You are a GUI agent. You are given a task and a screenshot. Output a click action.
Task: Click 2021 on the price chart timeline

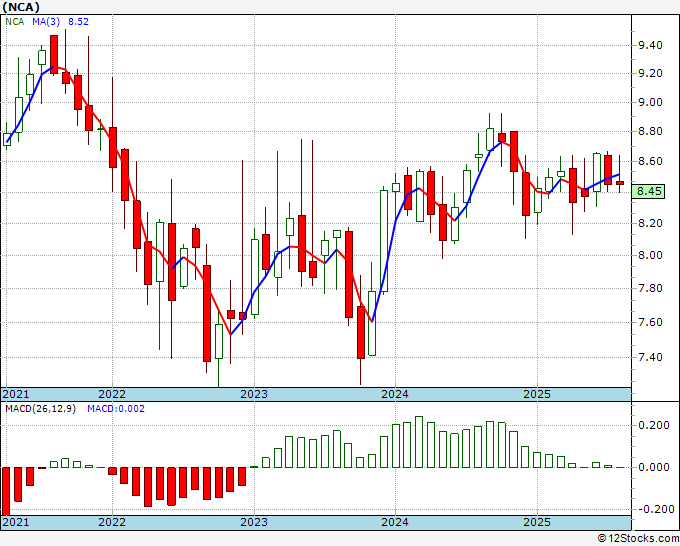coord(16,394)
